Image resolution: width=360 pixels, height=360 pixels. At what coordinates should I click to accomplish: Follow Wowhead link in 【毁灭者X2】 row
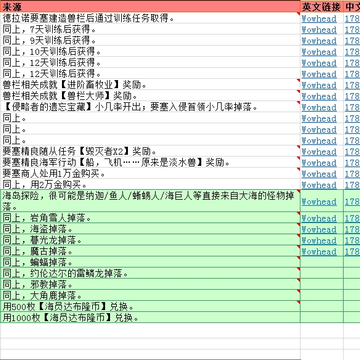[319, 151]
